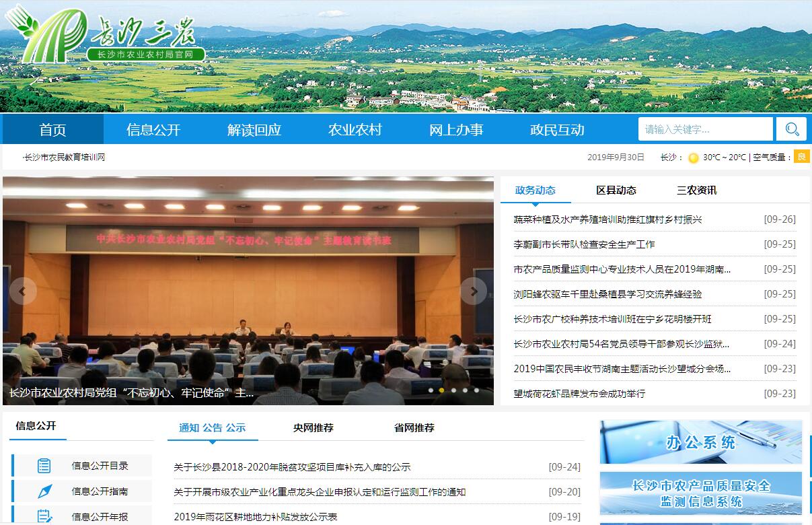Open the 长沙市农民教育培训网 link
The image size is (812, 525).
pos(65,157)
